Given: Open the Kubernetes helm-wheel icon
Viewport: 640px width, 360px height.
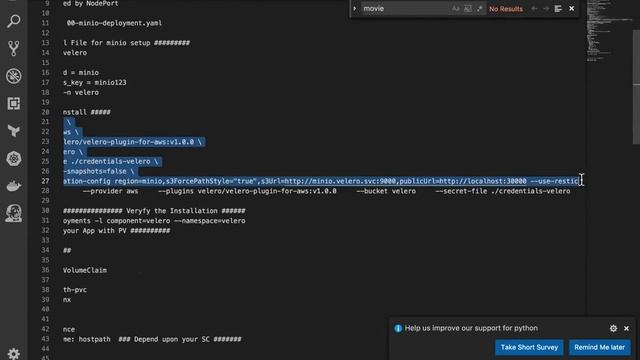Looking at the screenshot, I should (13, 158).
